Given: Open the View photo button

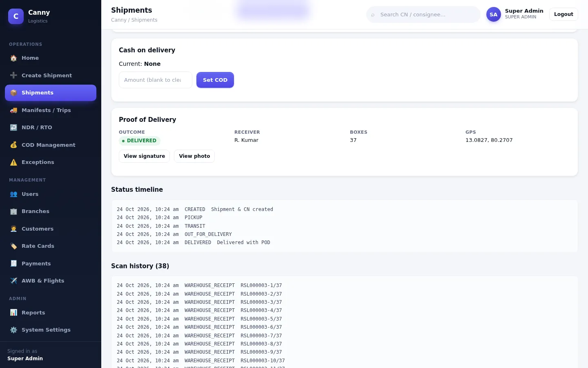Looking at the screenshot, I should pos(194,156).
